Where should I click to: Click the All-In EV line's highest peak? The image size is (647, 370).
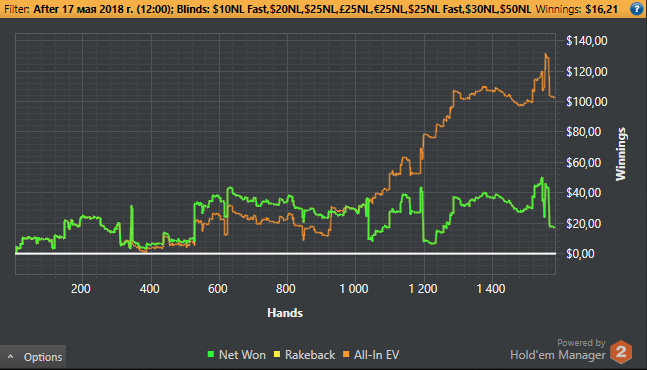[x=545, y=54]
